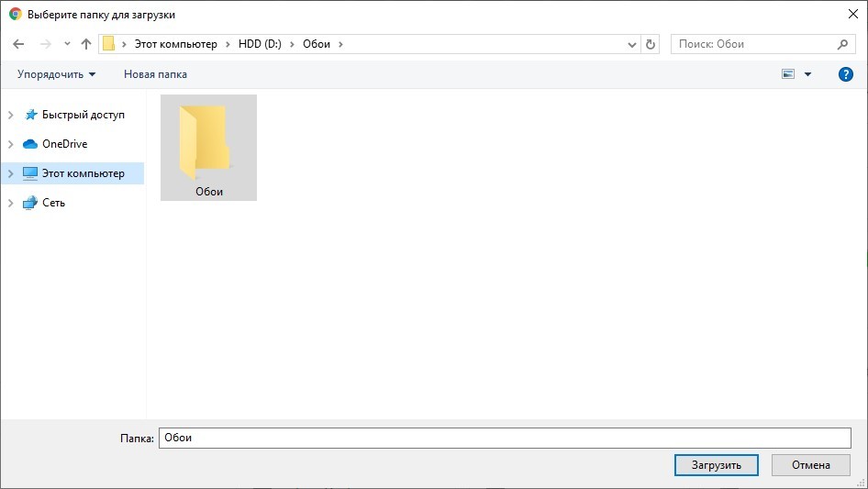Click the search magnifier icon
Image resolution: width=868 pixels, height=489 pixels.
[842, 44]
